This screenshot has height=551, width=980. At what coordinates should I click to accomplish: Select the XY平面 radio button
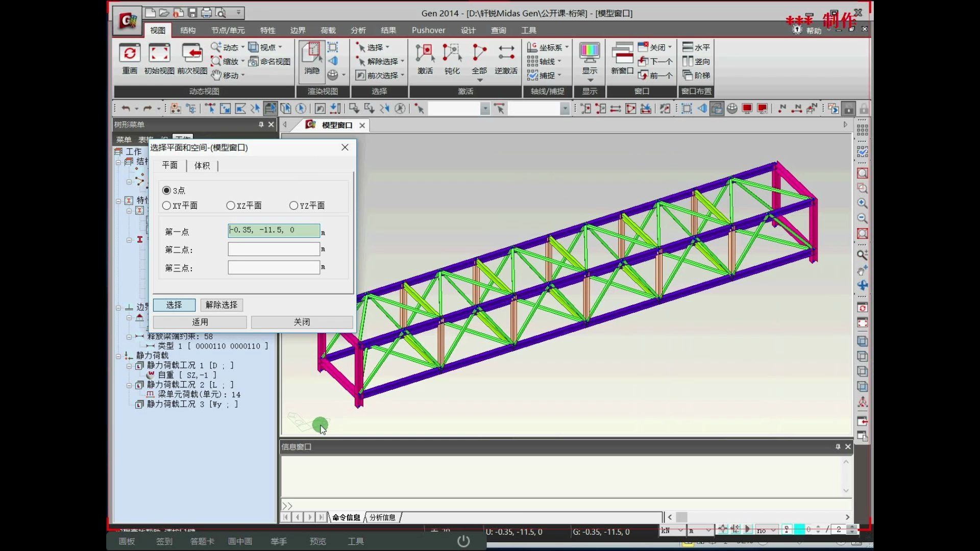point(166,205)
